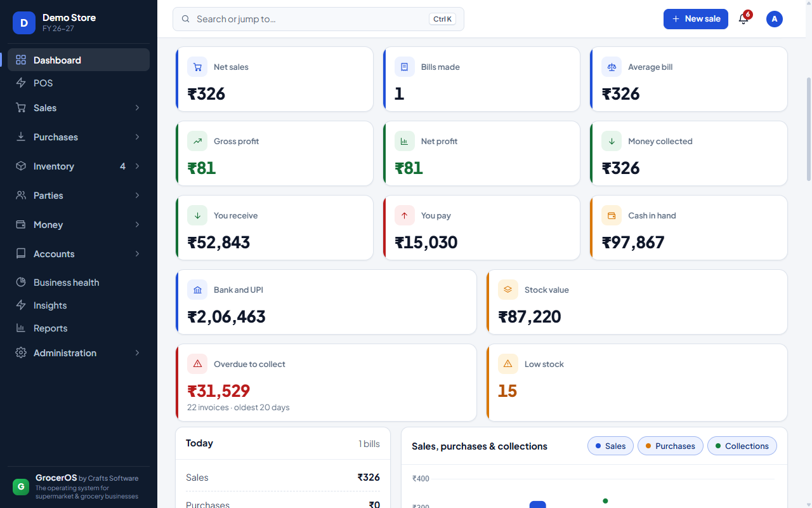Click the Net sales cart icon
Screen dimensions: 812x508
[197, 67]
